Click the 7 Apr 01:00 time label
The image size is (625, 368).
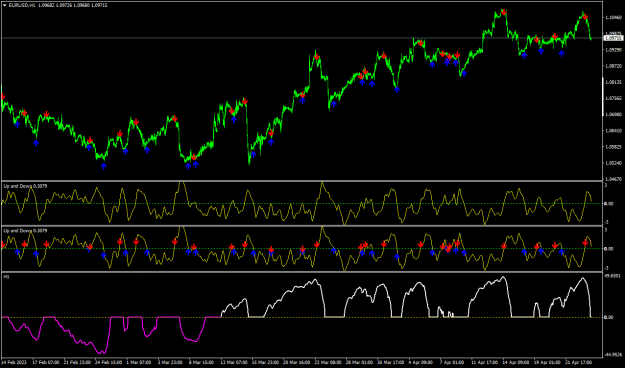[452, 362]
